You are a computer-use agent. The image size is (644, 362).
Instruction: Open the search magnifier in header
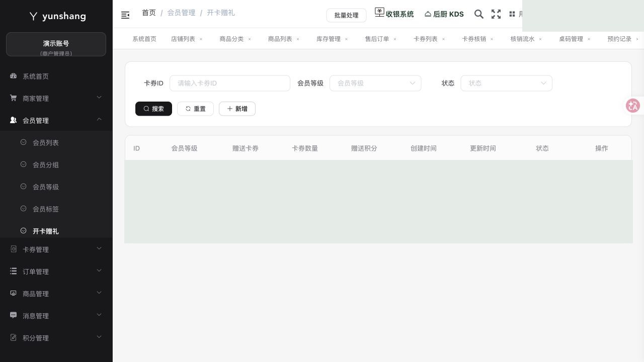tap(479, 14)
